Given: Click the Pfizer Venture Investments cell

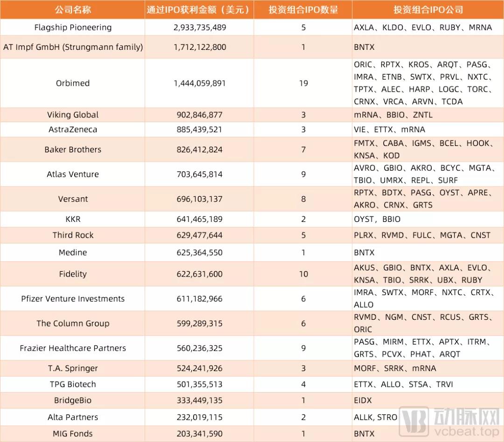Looking at the screenshot, I should pos(73,299).
